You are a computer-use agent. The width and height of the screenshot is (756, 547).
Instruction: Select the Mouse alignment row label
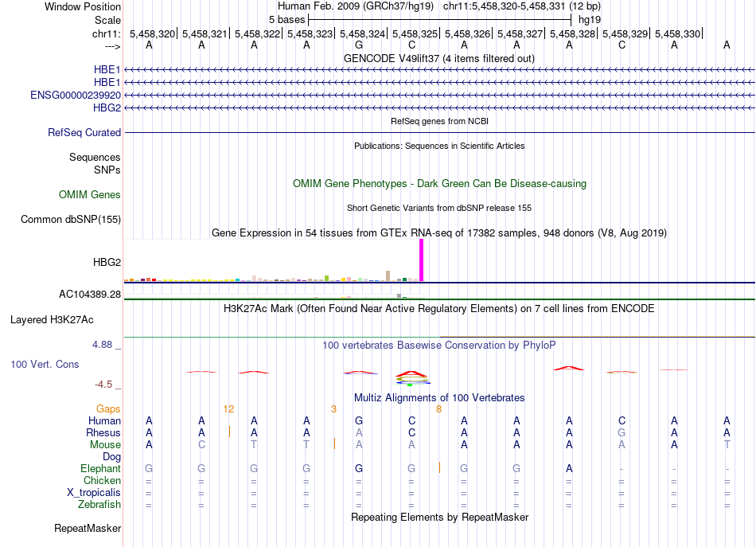(105, 445)
